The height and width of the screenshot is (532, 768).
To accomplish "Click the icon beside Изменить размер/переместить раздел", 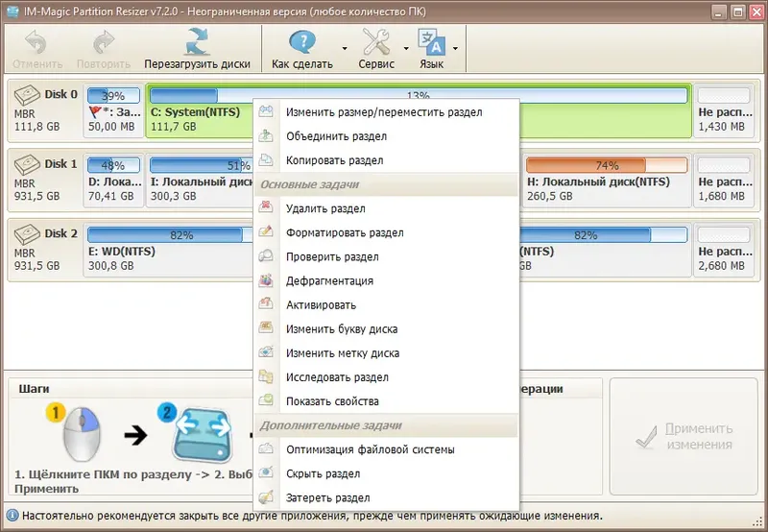I will [266, 111].
